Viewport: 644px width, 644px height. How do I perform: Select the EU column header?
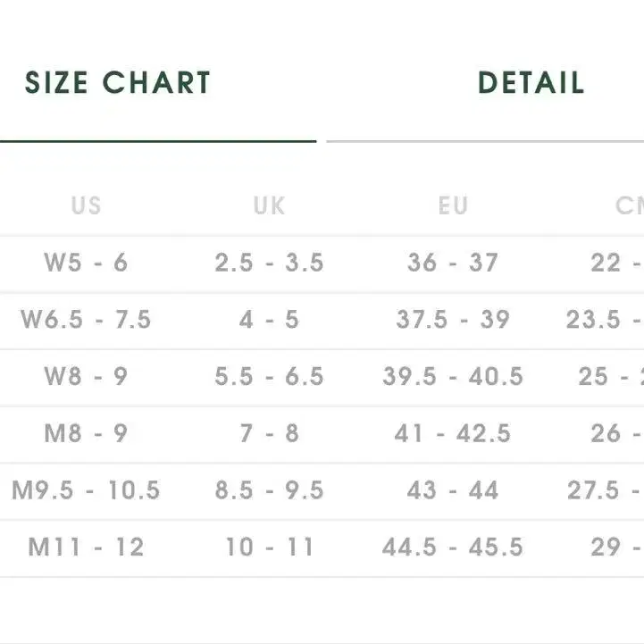coord(453,205)
